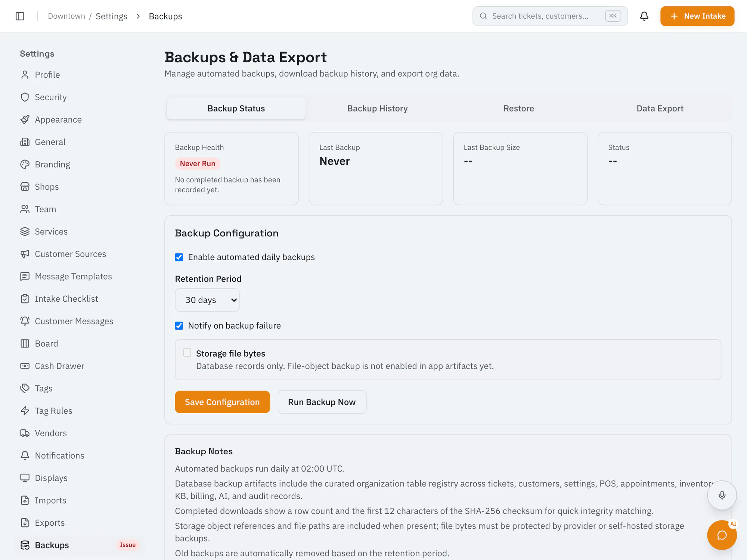Select the Backup Status tab
747x560 pixels.
[236, 108]
